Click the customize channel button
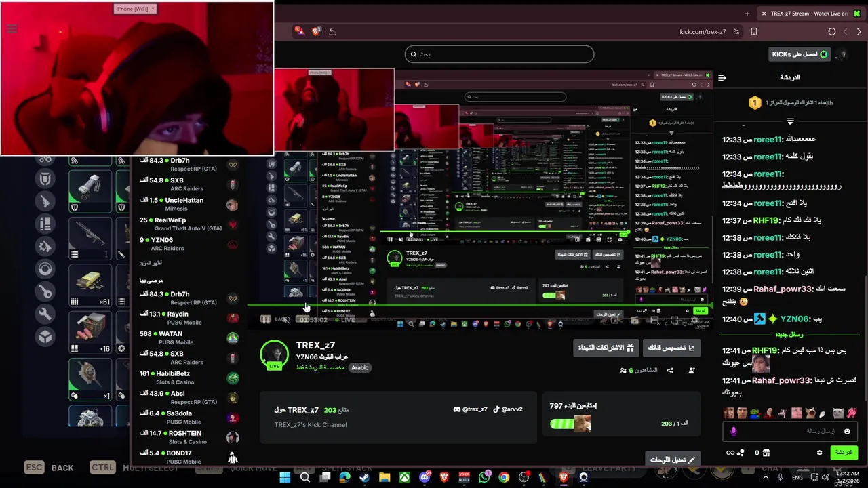Screen dimensions: 868x488 [671, 348]
